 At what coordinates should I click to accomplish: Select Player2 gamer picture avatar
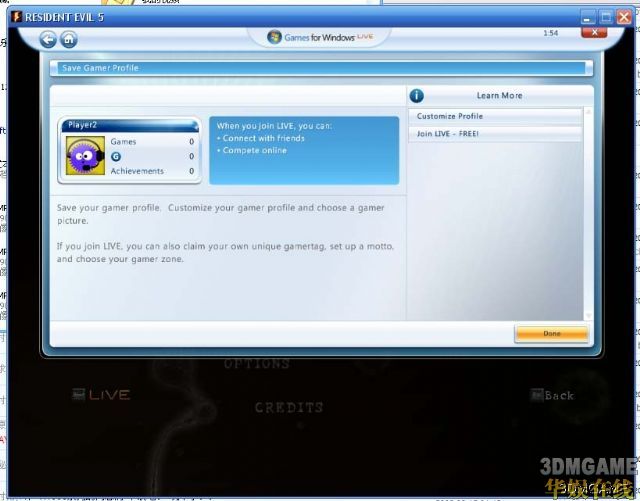(85, 156)
